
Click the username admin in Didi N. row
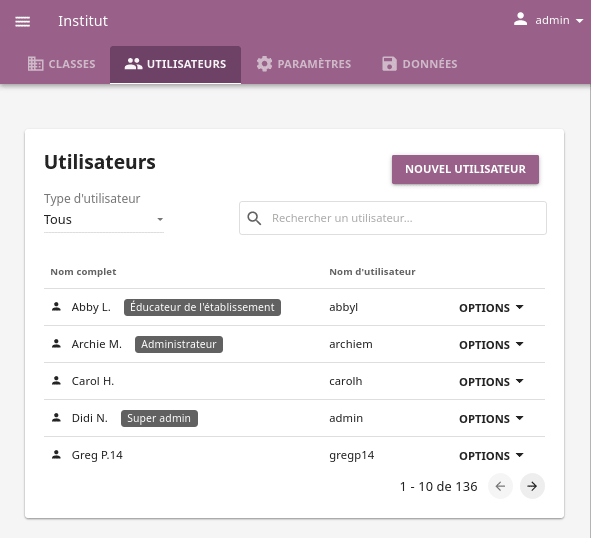346,418
